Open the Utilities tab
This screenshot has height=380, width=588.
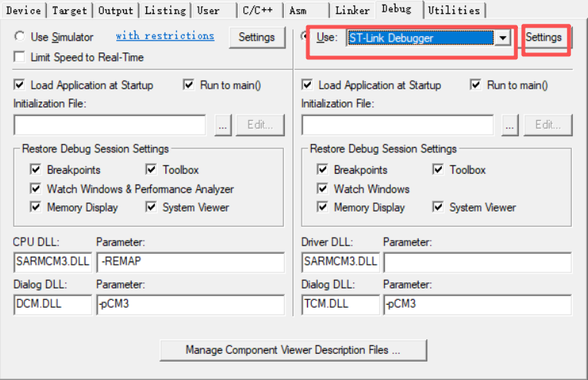point(455,10)
